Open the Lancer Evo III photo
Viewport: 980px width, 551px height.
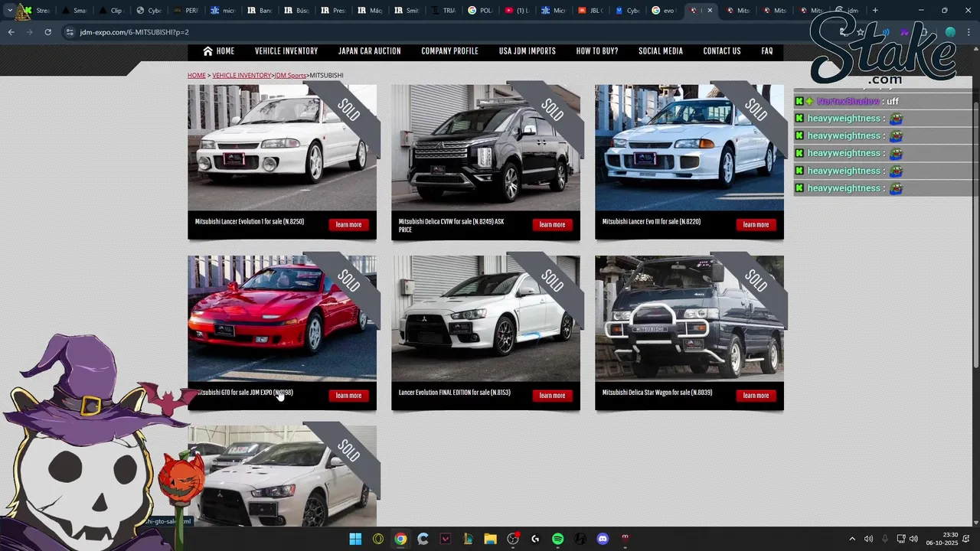689,148
